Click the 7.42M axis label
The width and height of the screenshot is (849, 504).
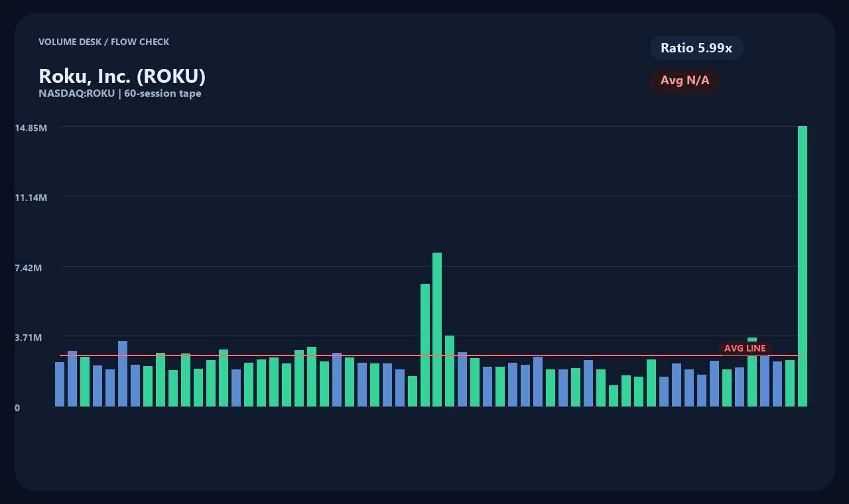(29, 268)
